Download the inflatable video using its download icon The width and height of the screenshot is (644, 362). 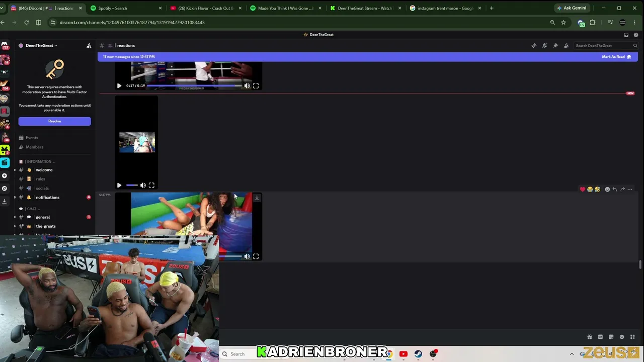(257, 198)
